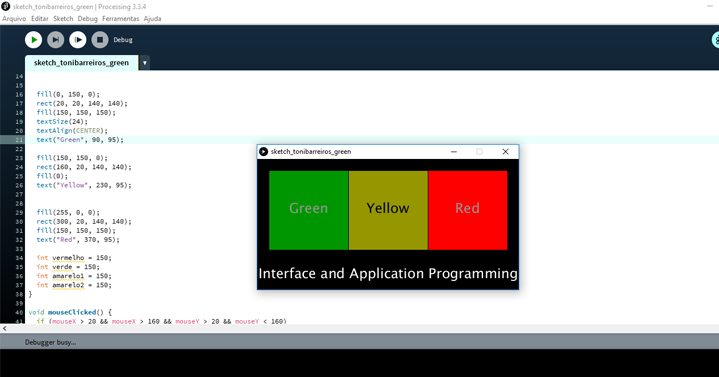719x377 pixels.
Task: Open the Editar menu
Action: click(39, 19)
